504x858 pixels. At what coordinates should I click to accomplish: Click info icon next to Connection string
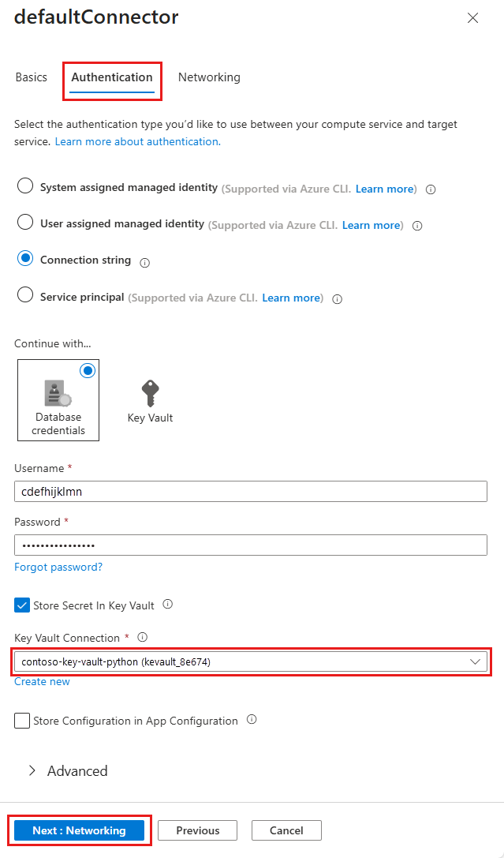point(145,261)
